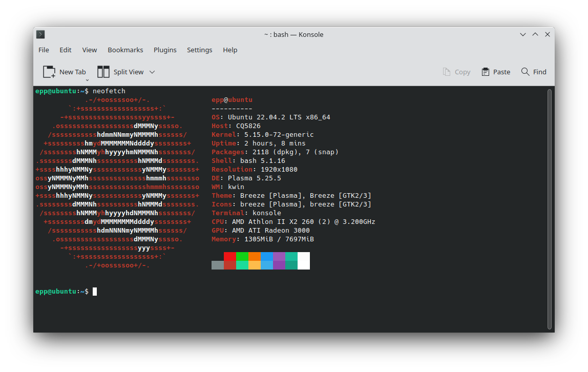Click the Shell value 'bash 5.1.16'
This screenshot has width=588, height=372.
click(x=262, y=160)
